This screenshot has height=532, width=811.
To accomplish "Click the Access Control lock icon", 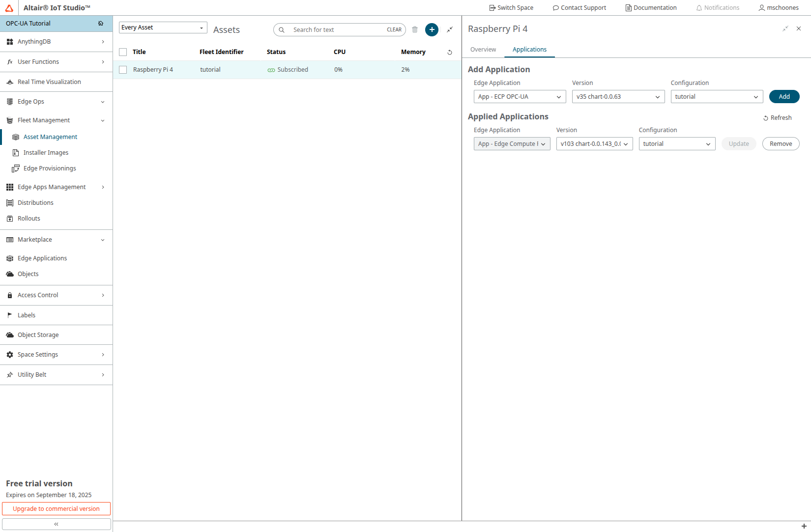I will (10, 295).
